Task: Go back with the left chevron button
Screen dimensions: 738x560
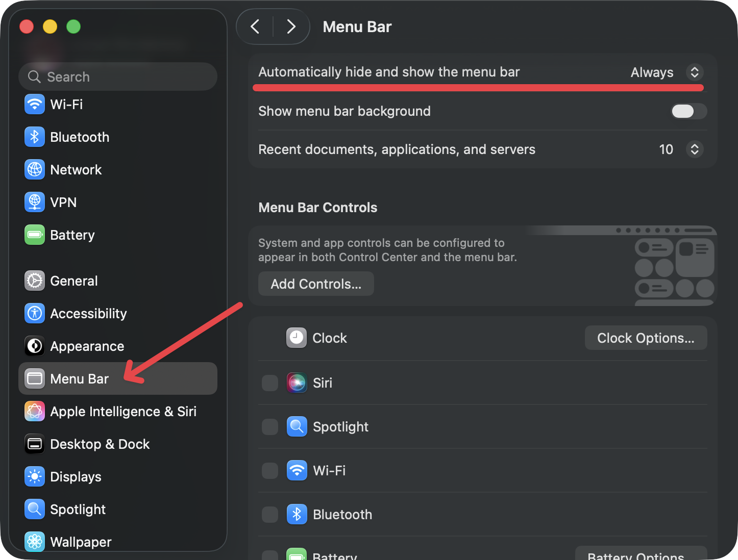Action: coord(255,27)
